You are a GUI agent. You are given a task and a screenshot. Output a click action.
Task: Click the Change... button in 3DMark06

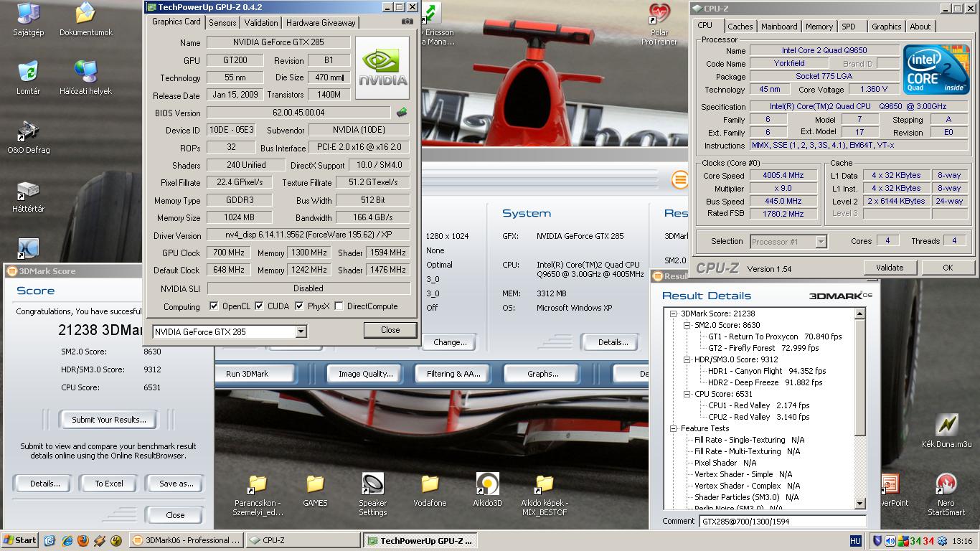point(450,342)
